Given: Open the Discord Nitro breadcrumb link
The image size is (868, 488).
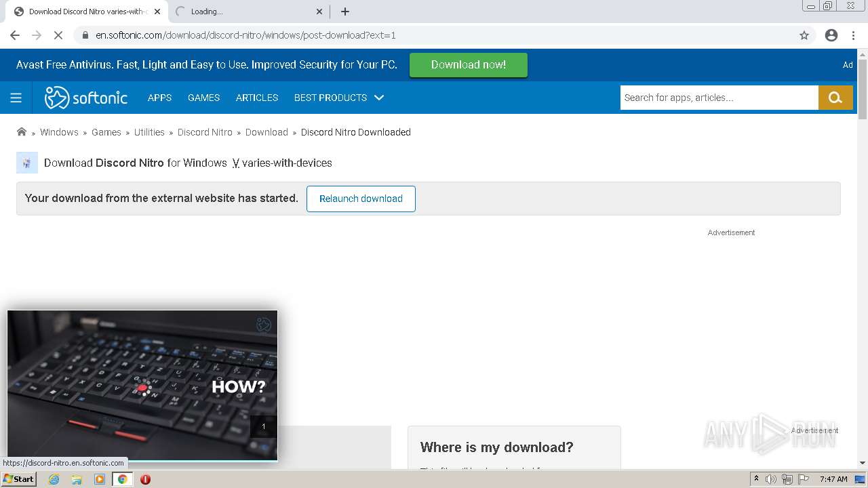Looking at the screenshot, I should 205,132.
